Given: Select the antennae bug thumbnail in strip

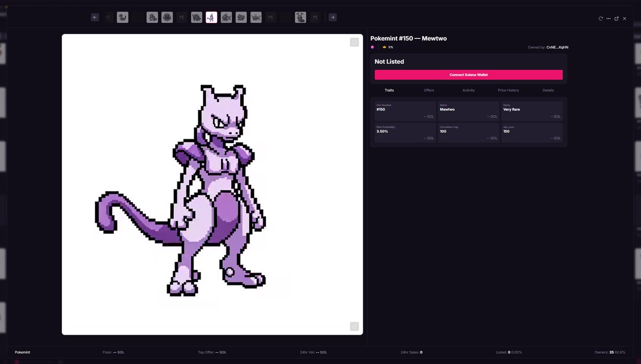Looking at the screenshot, I should point(300,17).
